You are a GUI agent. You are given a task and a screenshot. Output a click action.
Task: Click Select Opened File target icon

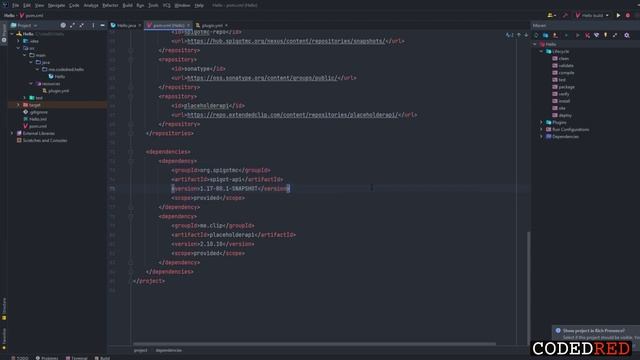(x=63, y=25)
